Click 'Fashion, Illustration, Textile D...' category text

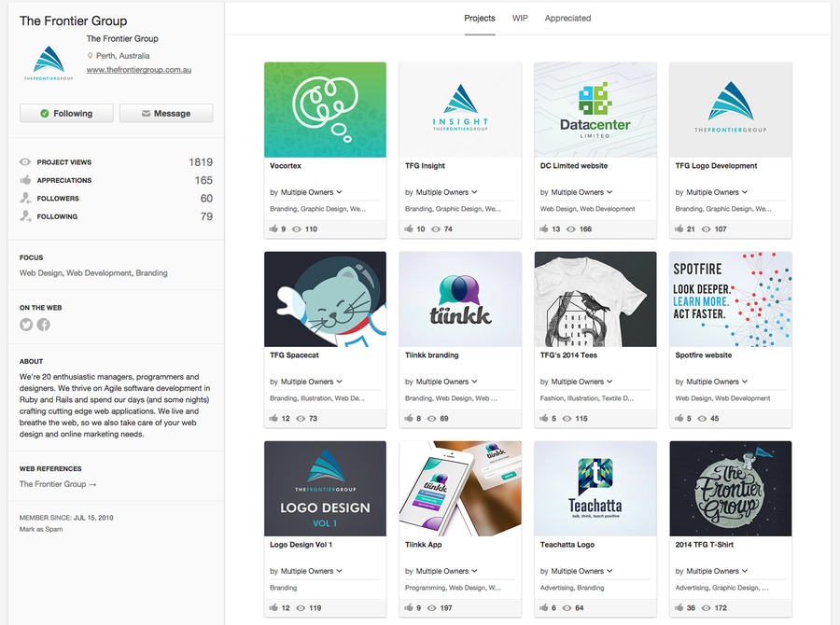[x=587, y=398]
